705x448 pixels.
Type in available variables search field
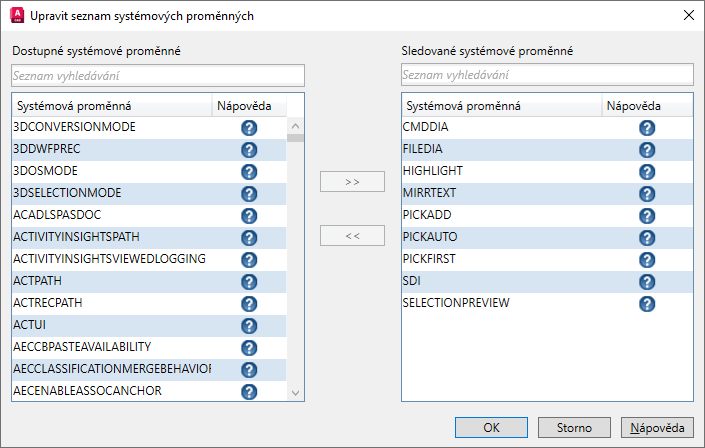157,75
